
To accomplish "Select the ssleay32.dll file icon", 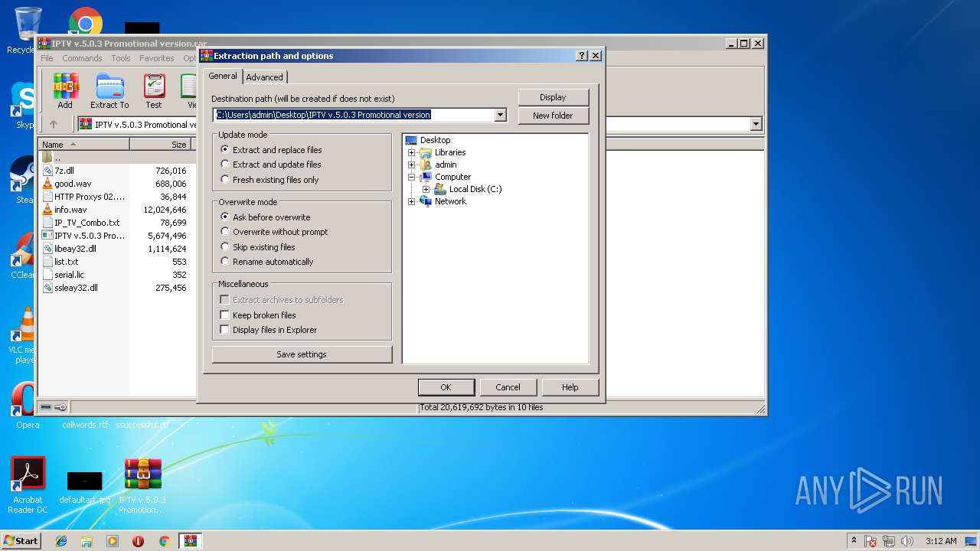I will click(47, 288).
